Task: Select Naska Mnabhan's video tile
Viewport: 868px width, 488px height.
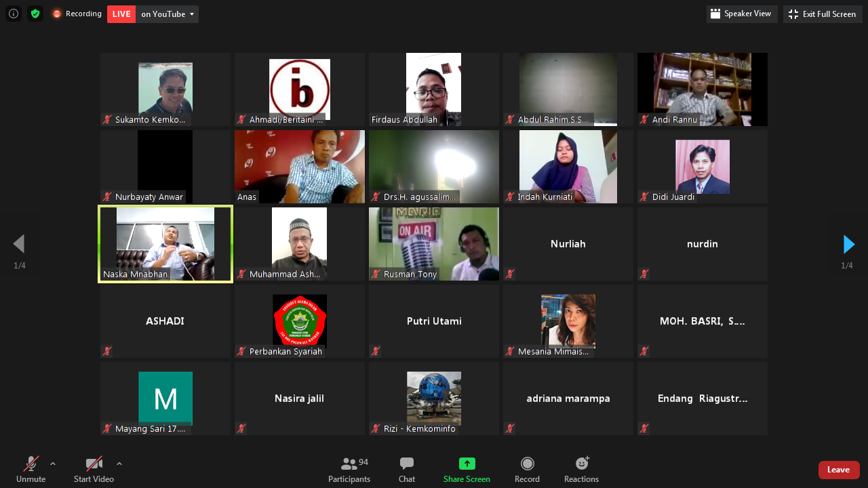Action: point(165,244)
